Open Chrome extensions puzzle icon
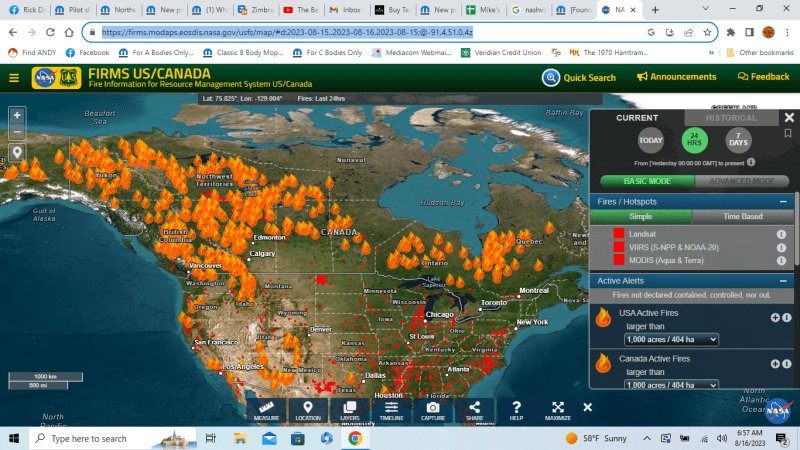This screenshot has width=800, height=450. (731, 32)
